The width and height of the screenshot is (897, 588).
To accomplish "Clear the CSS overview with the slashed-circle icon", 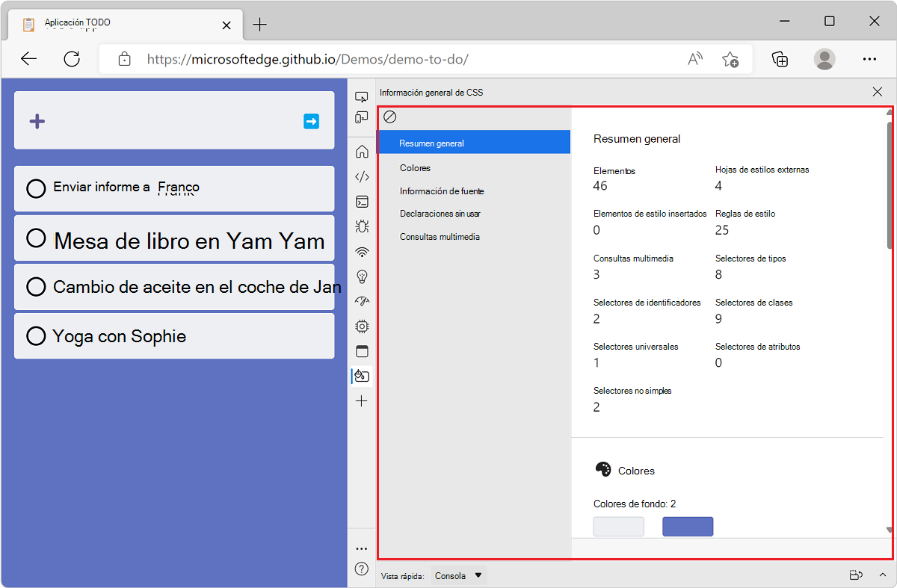I will (x=390, y=117).
